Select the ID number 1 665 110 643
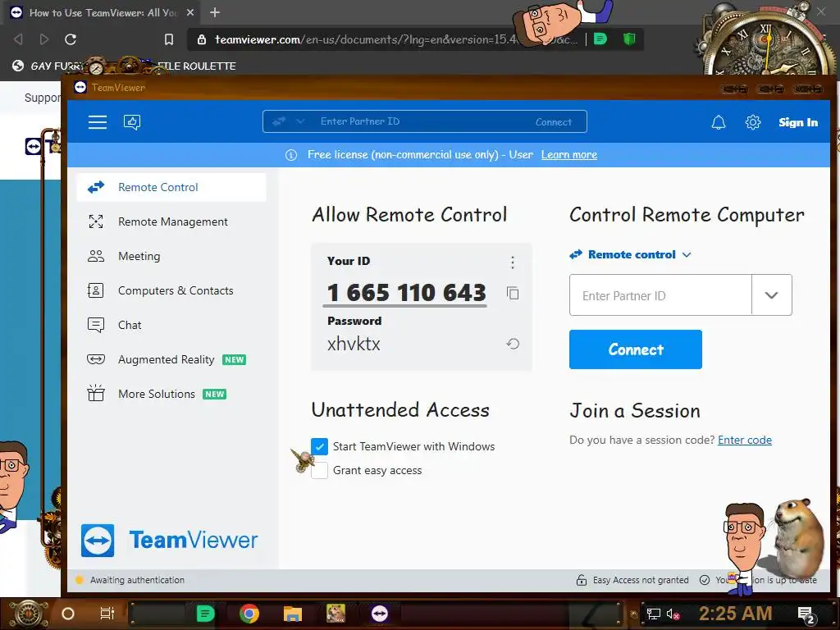The width and height of the screenshot is (840, 630). coord(407,293)
